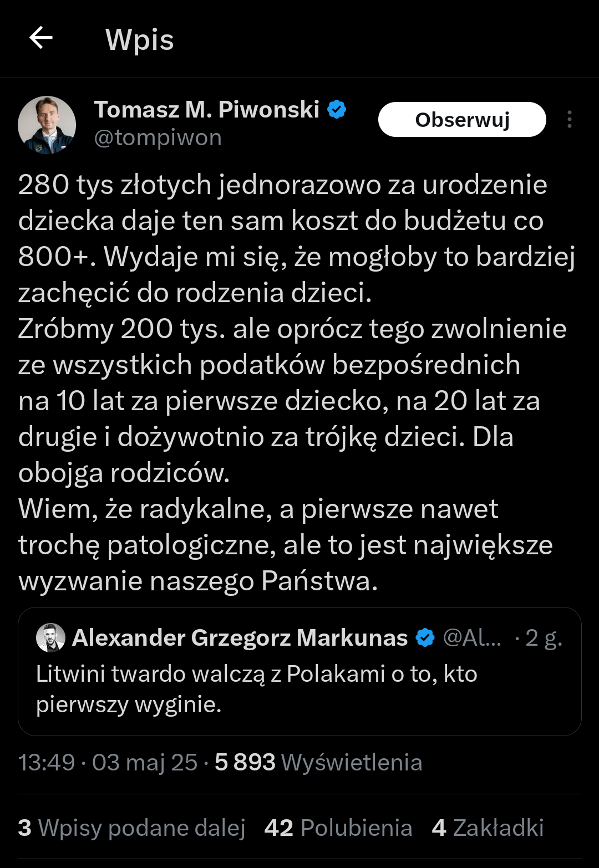599x868 pixels.
Task: Click the 13:49 · 03 maj 25 timestamp
Action: point(108,763)
